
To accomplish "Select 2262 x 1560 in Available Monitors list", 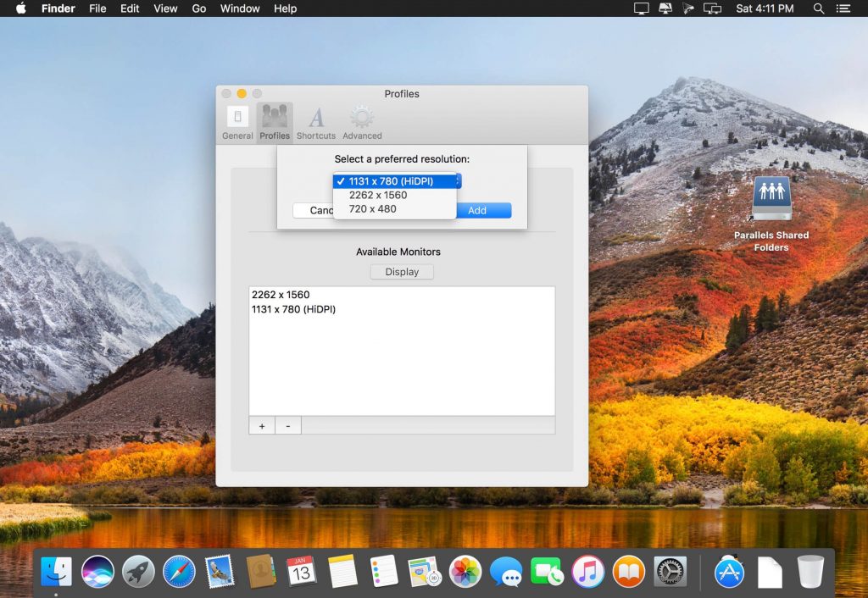I will click(x=281, y=295).
